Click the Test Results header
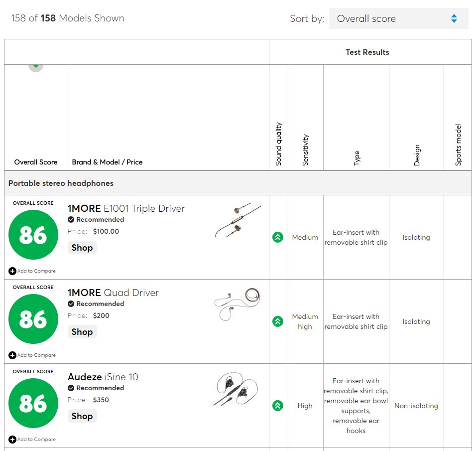 pos(367,52)
